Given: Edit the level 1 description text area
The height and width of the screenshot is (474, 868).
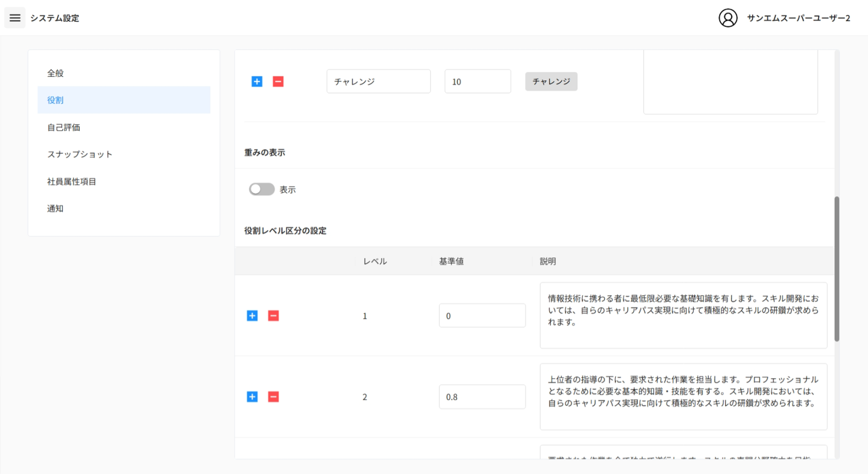Looking at the screenshot, I should [x=683, y=316].
